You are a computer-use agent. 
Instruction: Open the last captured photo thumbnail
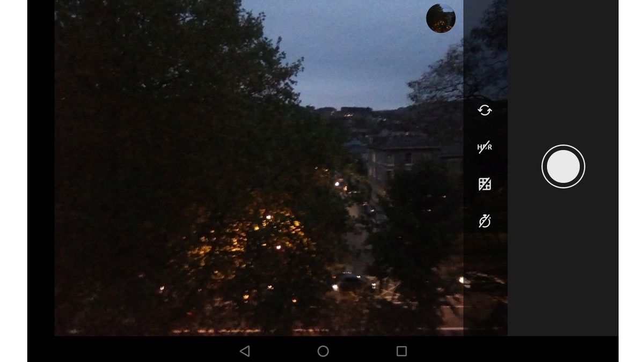[440, 18]
